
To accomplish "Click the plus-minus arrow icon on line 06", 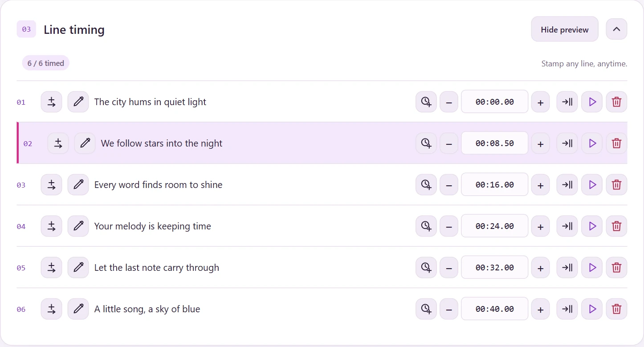I will (52, 309).
